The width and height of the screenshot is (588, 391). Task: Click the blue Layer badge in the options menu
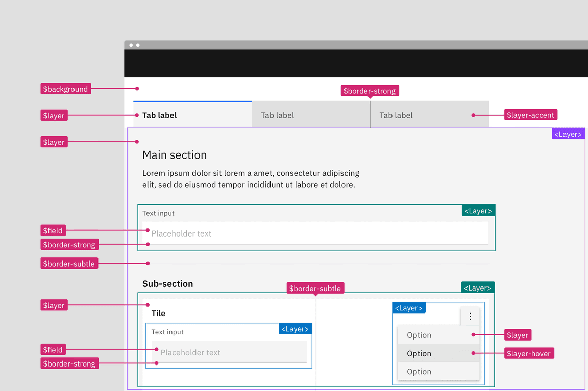[x=409, y=307]
